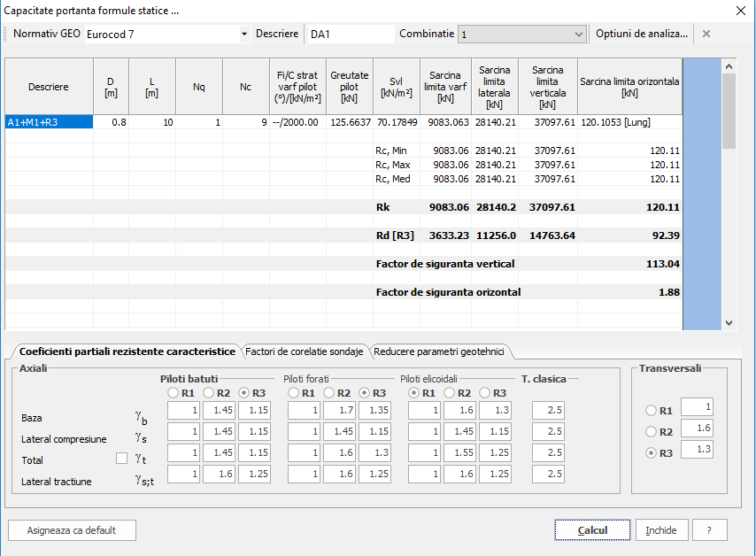Image resolution: width=756 pixels, height=556 pixels.
Task: Toggle the Total checkbox
Action: tap(122, 458)
